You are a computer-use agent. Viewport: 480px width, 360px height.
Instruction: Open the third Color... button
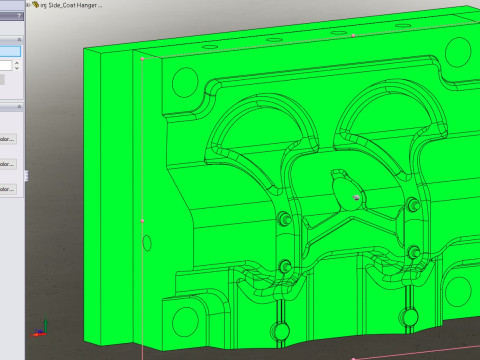pos(8,189)
